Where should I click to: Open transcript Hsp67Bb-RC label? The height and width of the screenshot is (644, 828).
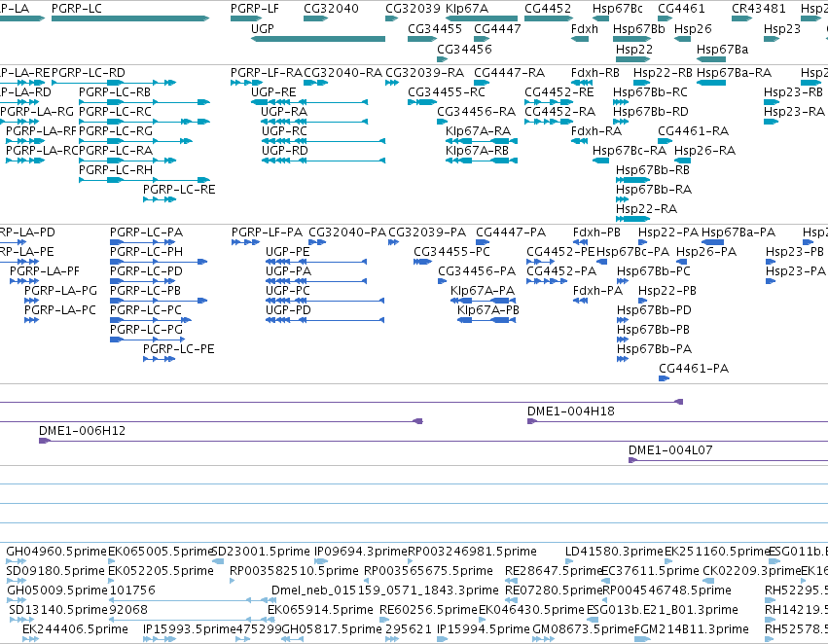click(650, 91)
